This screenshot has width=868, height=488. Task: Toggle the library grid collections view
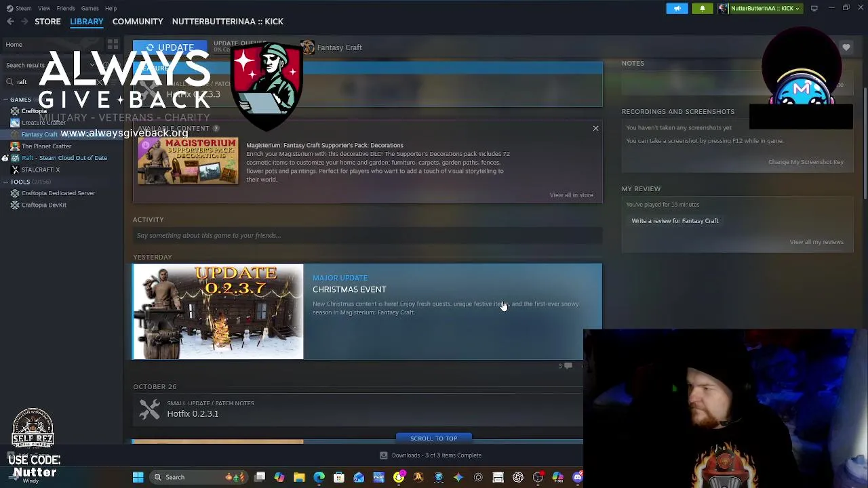[113, 45]
